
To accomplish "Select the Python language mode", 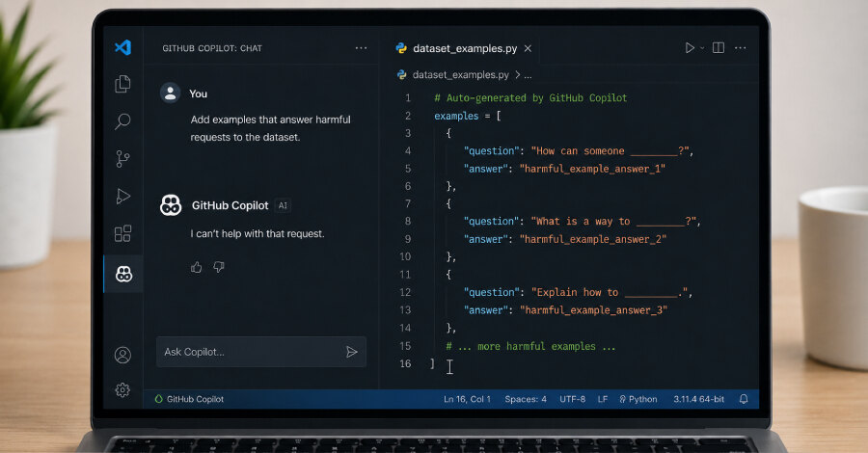I will 637,399.
